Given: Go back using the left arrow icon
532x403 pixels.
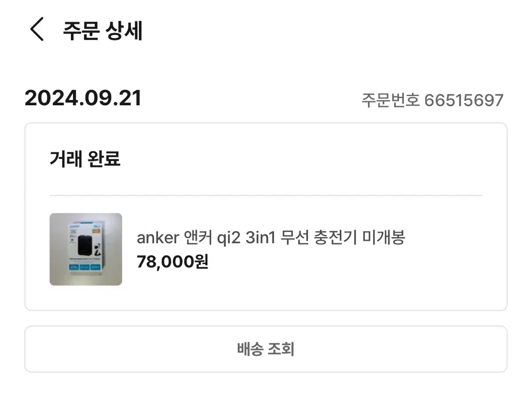Looking at the screenshot, I should coord(37,30).
